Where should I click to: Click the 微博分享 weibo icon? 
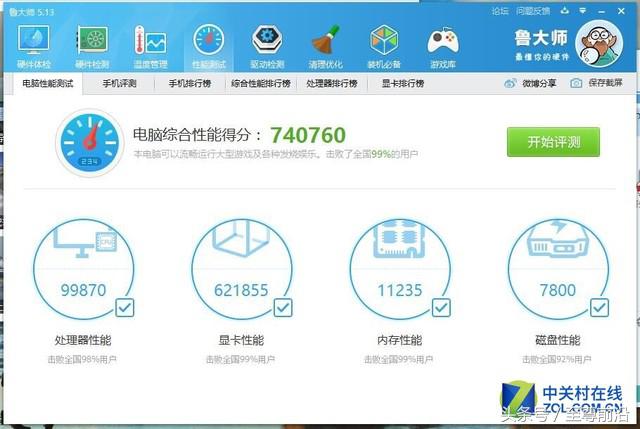[510, 83]
